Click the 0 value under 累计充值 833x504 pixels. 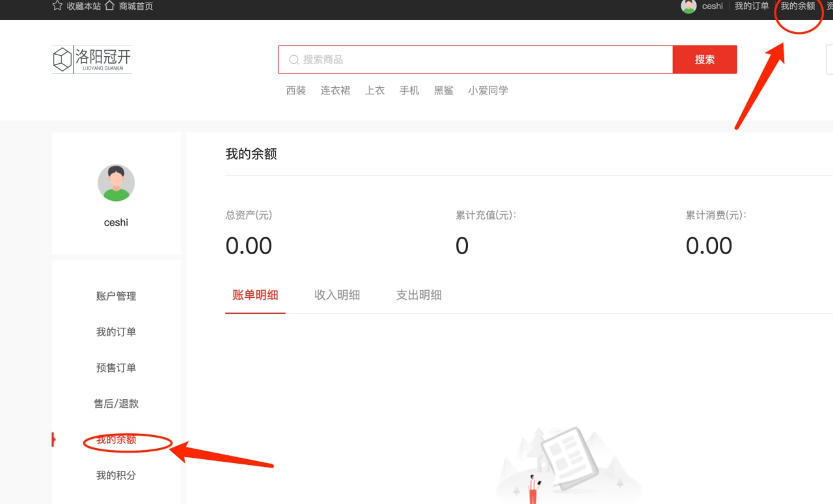462,246
